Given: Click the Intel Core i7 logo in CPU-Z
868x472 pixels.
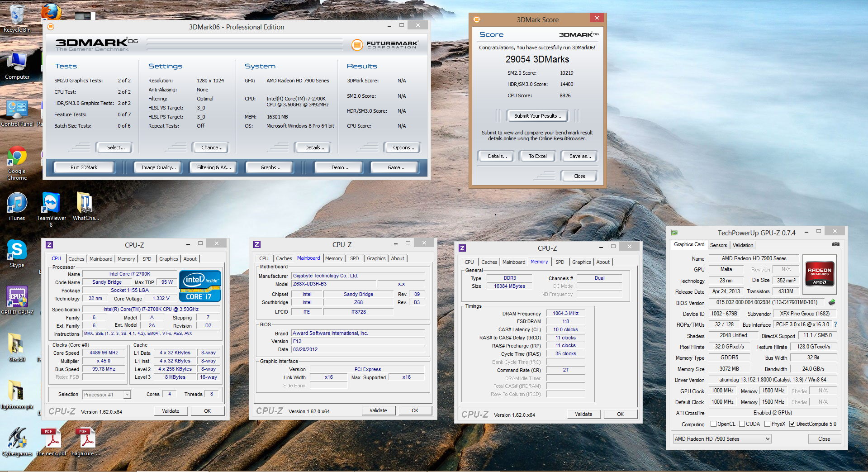Looking at the screenshot, I should pos(200,286).
